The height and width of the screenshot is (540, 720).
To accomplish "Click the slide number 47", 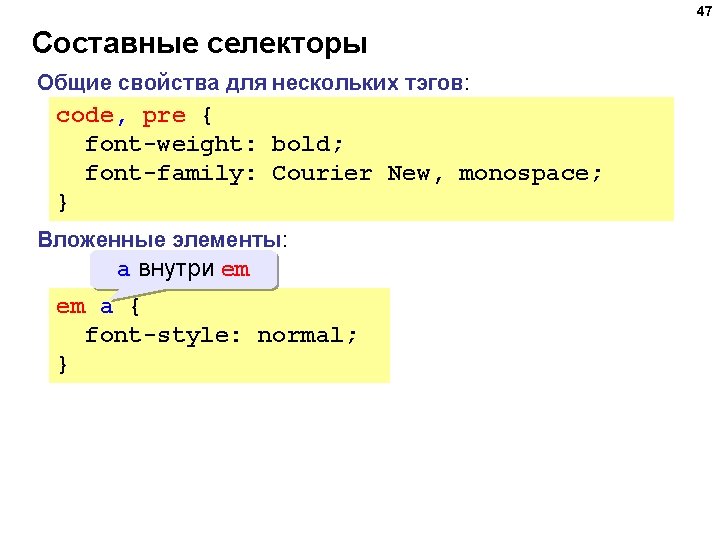I will coord(703,11).
